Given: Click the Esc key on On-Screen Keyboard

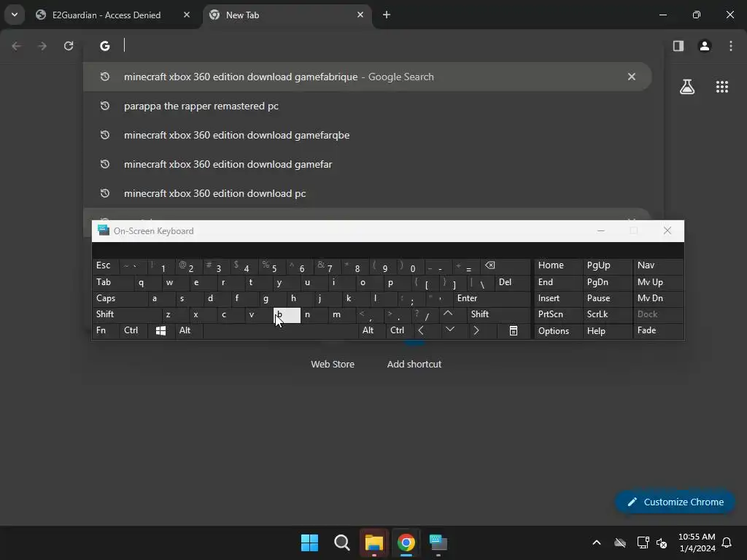Looking at the screenshot, I should [x=105, y=265].
